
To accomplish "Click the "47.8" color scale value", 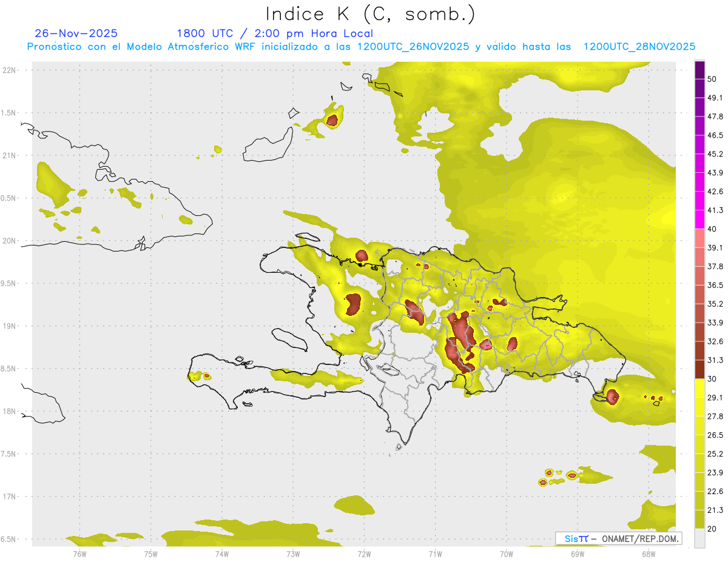I will [x=715, y=116].
